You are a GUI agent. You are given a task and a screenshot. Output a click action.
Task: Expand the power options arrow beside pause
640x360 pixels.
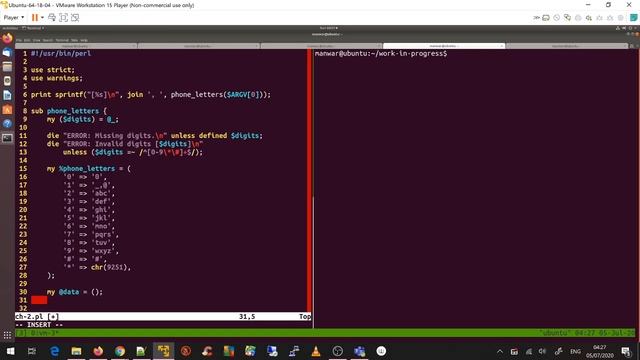pyautogui.click(x=42, y=18)
